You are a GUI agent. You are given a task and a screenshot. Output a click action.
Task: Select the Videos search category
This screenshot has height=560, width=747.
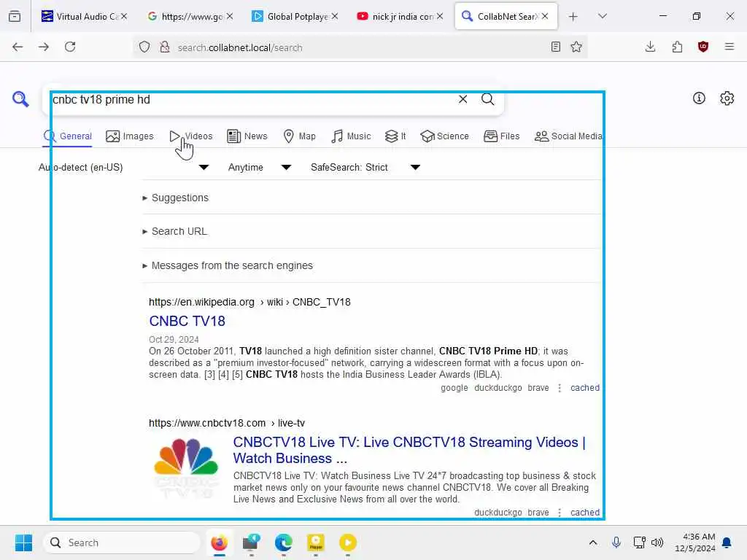click(x=190, y=136)
